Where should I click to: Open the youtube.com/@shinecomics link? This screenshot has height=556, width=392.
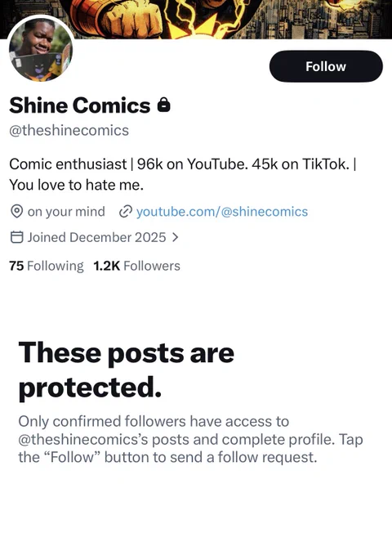222,212
